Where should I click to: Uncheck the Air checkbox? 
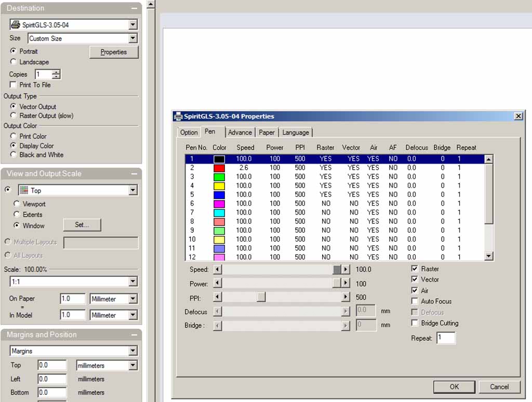click(x=415, y=290)
